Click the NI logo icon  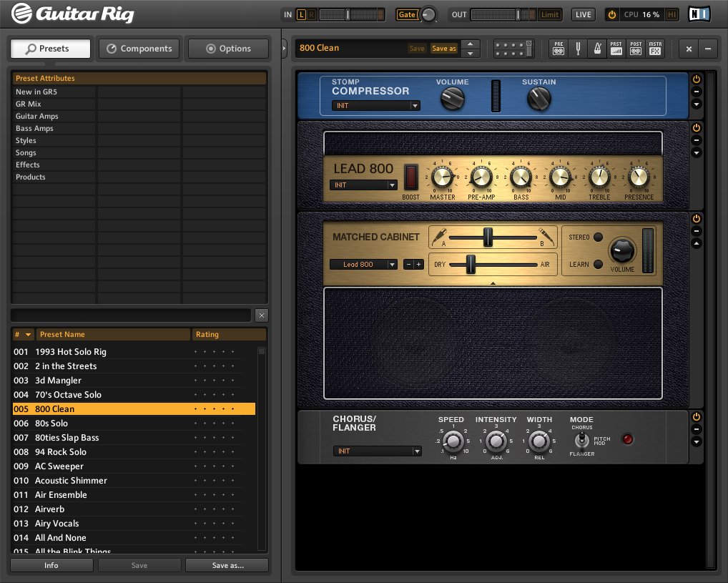pyautogui.click(x=699, y=14)
